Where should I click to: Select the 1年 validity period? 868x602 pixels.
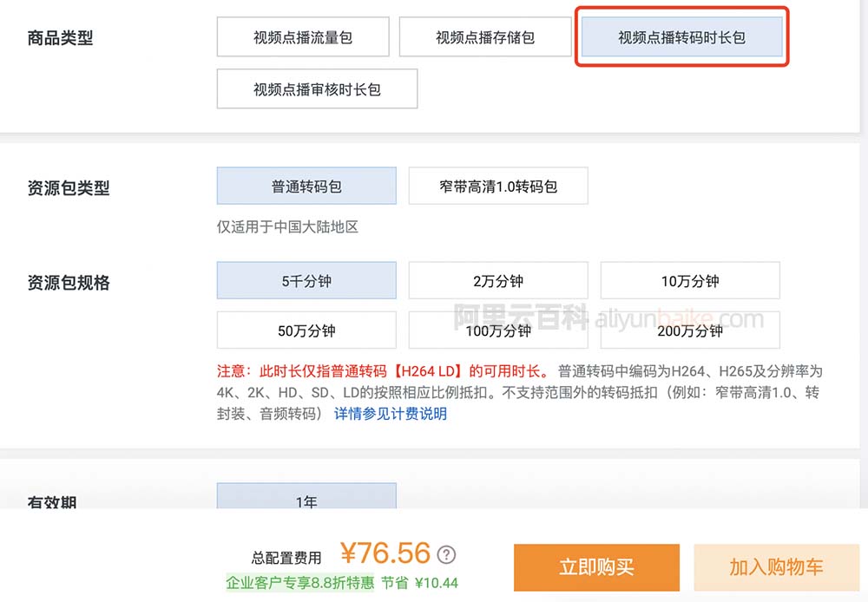(x=306, y=499)
